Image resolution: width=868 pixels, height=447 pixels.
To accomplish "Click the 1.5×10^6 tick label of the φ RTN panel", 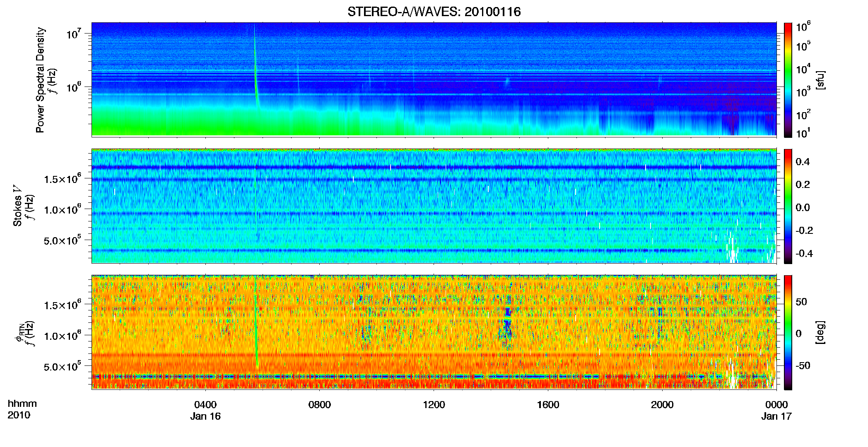I will point(62,305).
